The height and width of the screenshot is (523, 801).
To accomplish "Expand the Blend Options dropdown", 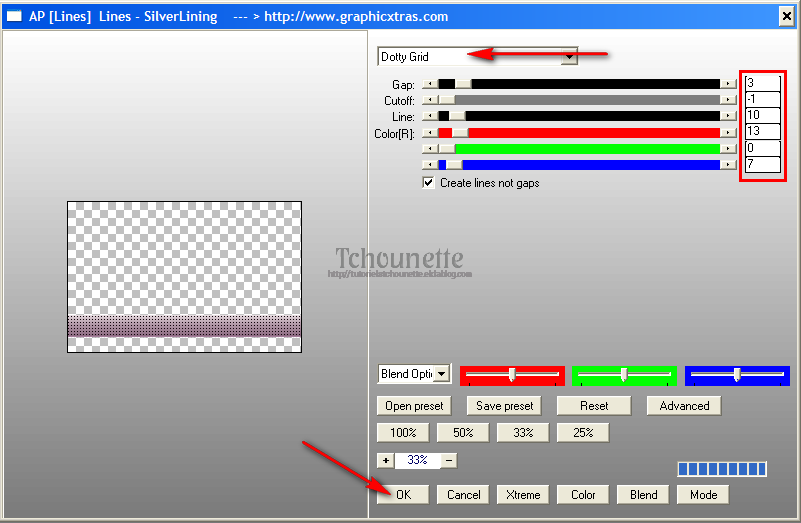I will point(441,374).
